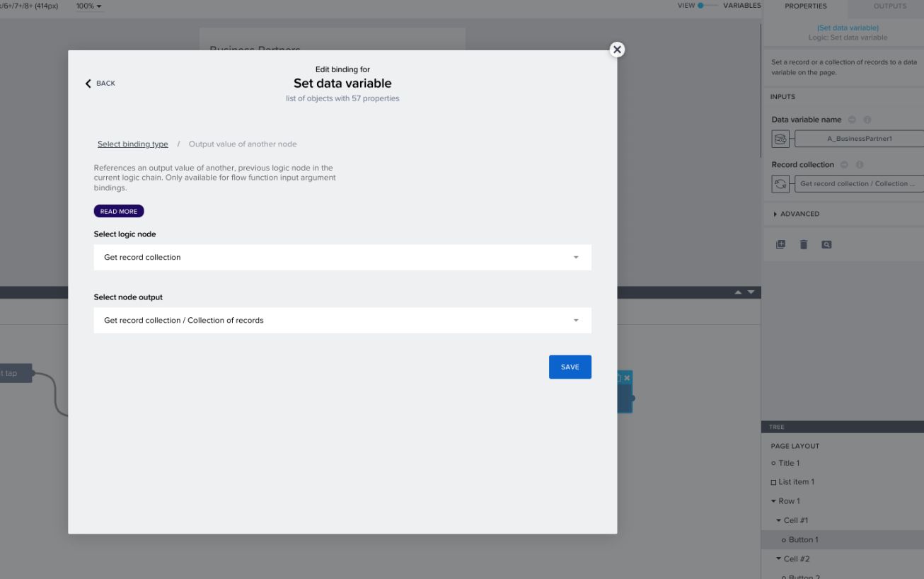The width and height of the screenshot is (924, 579).
Task: Click the Data variable name binding icon
Action: point(780,139)
